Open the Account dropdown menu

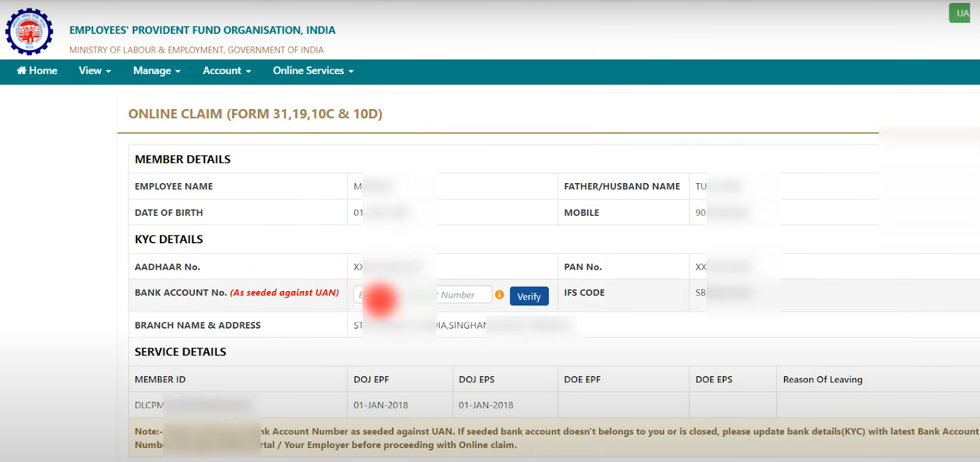click(227, 71)
